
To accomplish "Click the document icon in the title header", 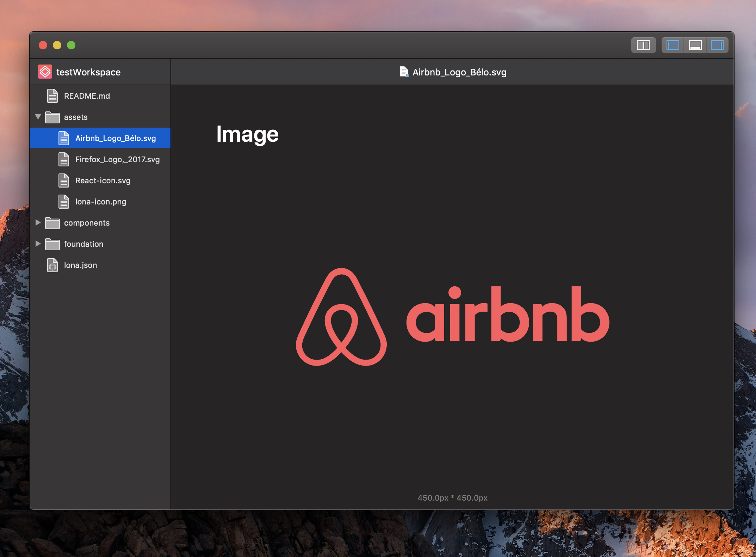I will click(404, 72).
